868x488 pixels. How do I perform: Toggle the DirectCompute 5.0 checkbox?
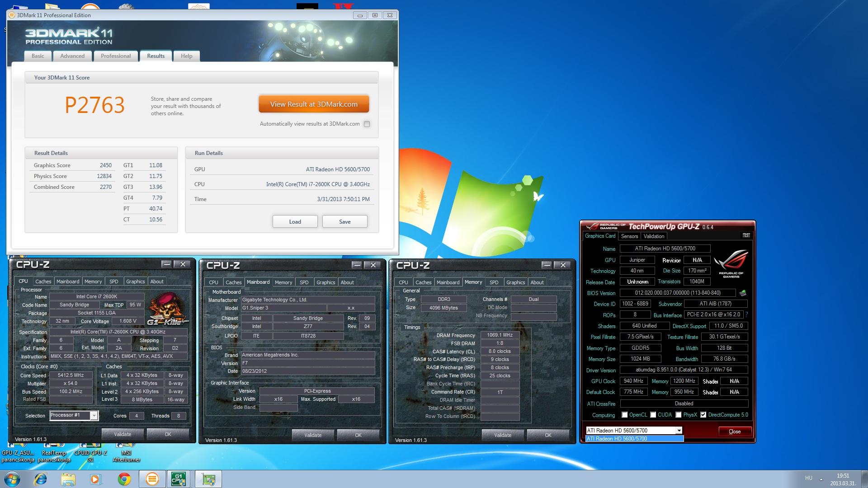coord(703,415)
